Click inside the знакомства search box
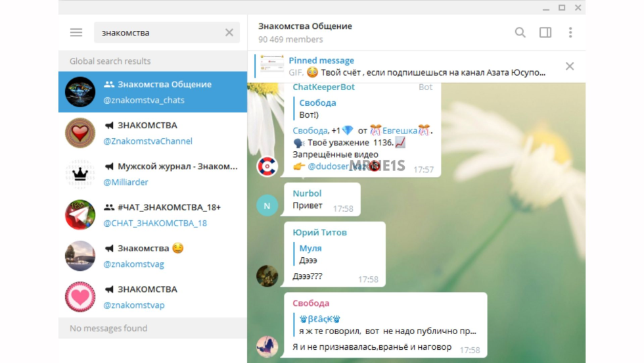The width and height of the screenshot is (644, 363). click(158, 33)
